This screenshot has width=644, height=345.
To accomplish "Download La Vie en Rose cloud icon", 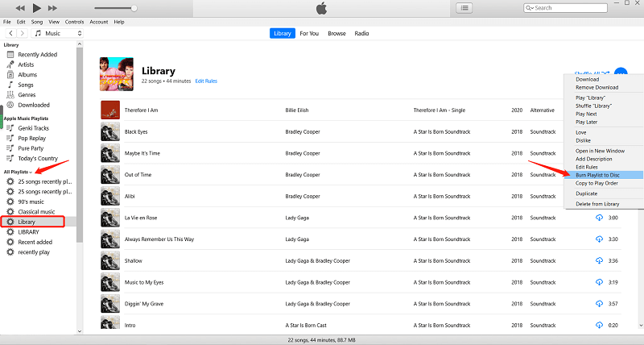I will point(599,218).
